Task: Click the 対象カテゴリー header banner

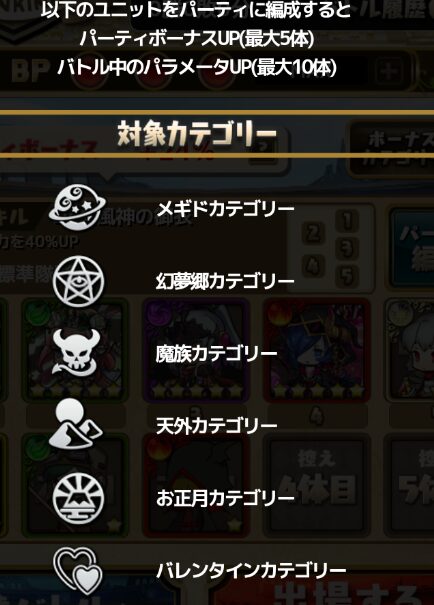Action: (x=217, y=134)
